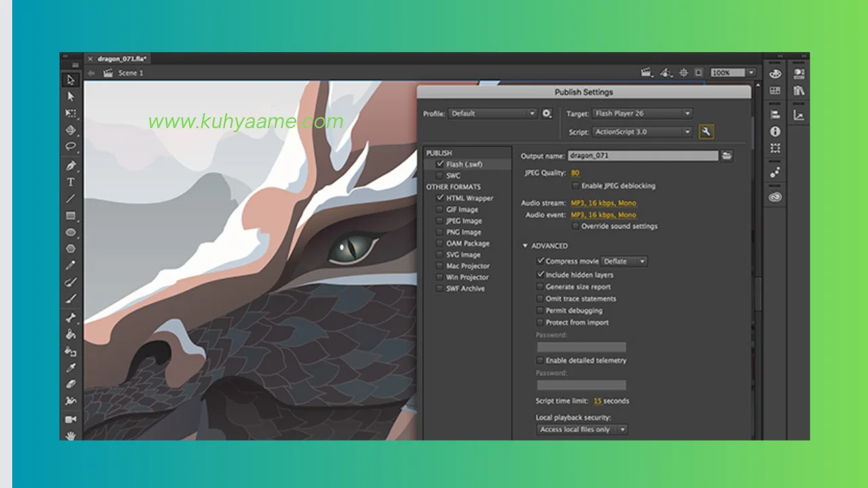Viewport: 868px width, 488px height.
Task: Select the Paint Brush tool
Action: point(71,282)
